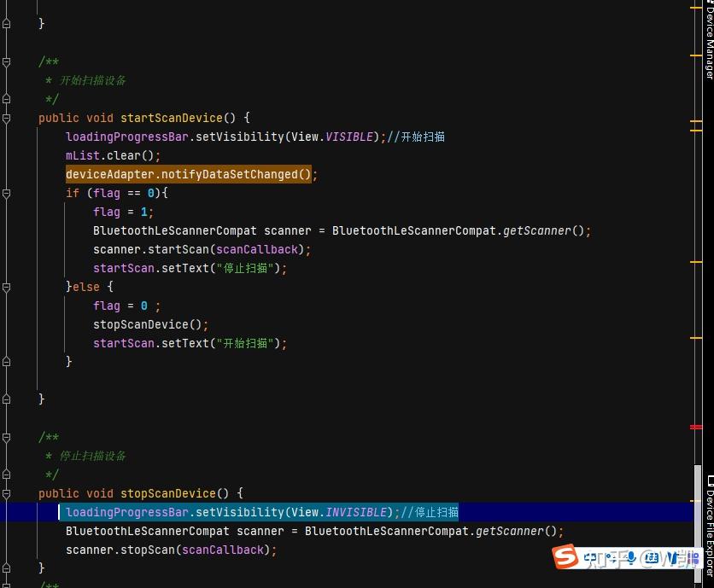714x588 pixels.
Task: Click the Sogou input method S logo
Action: (565, 556)
